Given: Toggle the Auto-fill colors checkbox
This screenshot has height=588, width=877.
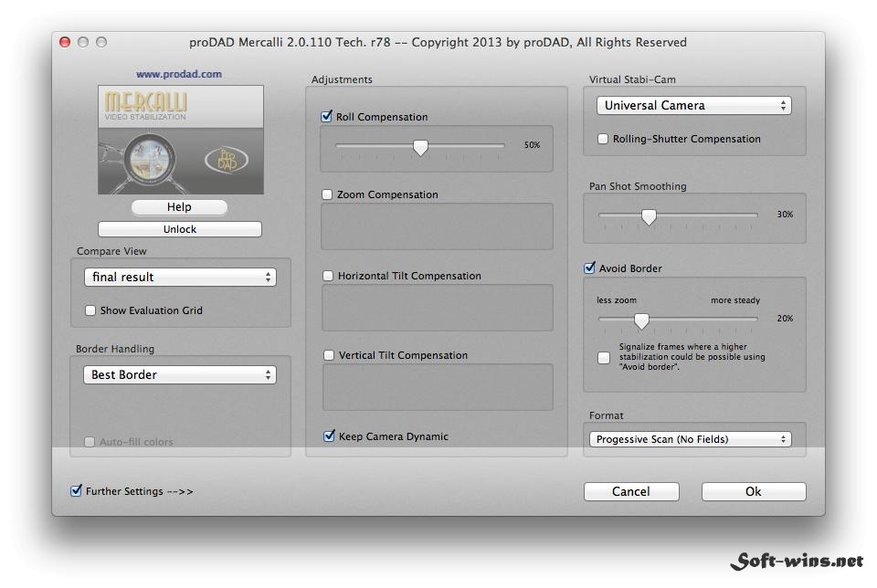Looking at the screenshot, I should point(90,442).
